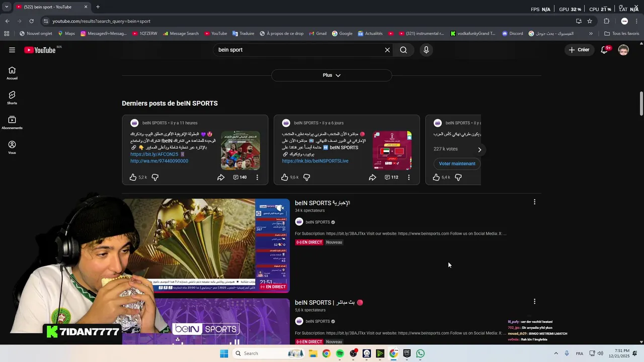This screenshot has height=362, width=644.
Task: Open the account avatar menu
Action: click(x=623, y=50)
